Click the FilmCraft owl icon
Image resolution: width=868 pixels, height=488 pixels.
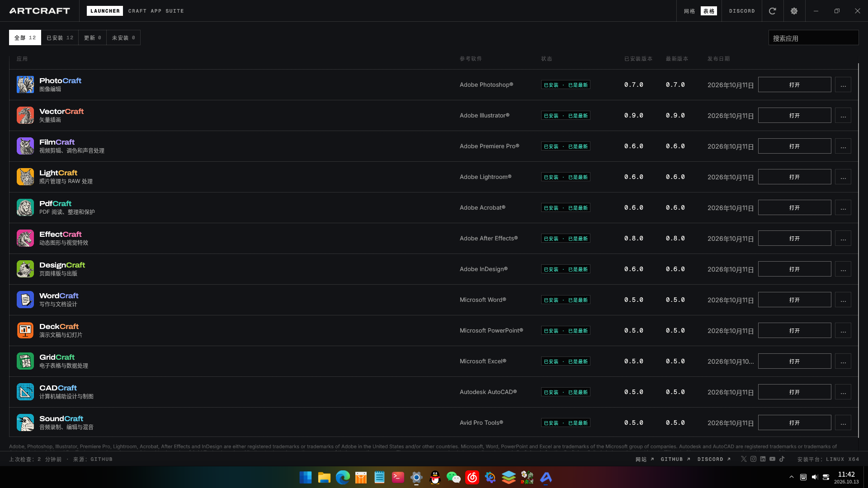25,146
